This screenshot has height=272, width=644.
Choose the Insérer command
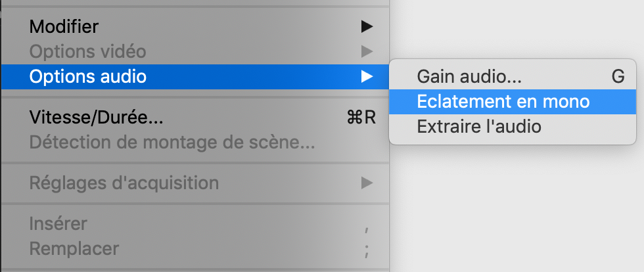tap(58, 224)
